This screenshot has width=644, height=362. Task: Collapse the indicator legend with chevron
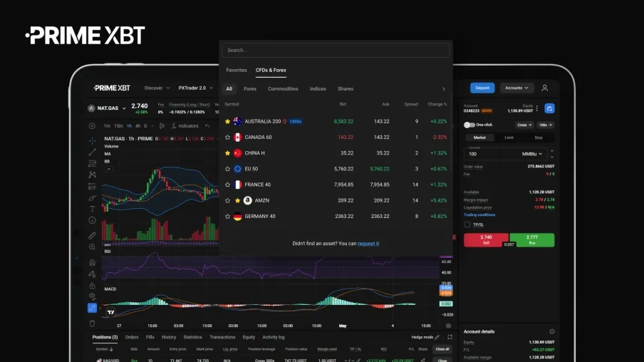pos(109,170)
